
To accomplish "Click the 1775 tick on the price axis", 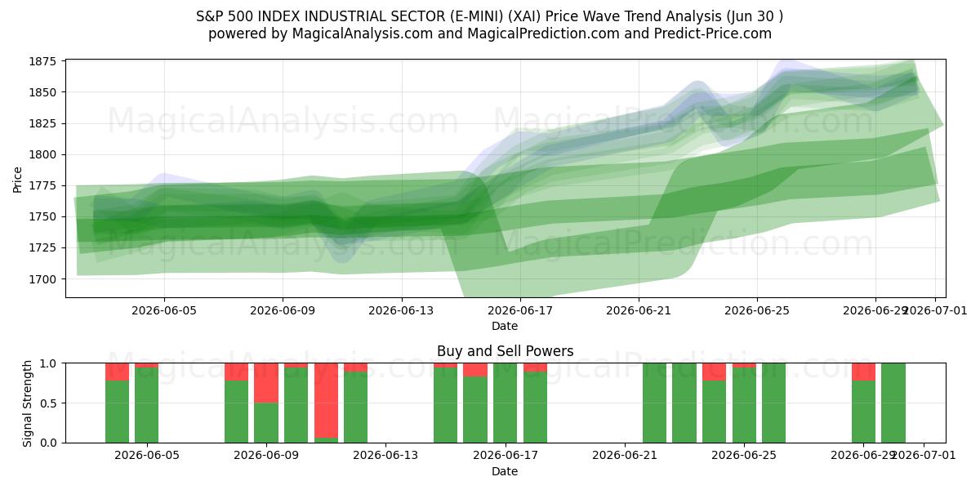I will 42,185.
